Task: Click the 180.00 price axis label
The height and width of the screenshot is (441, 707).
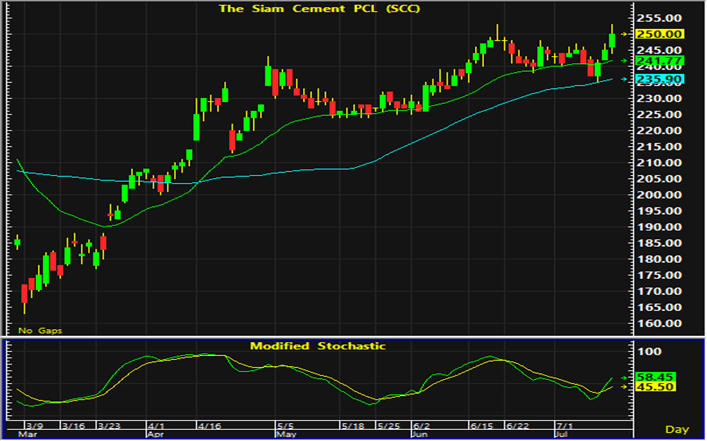Action: 659,259
